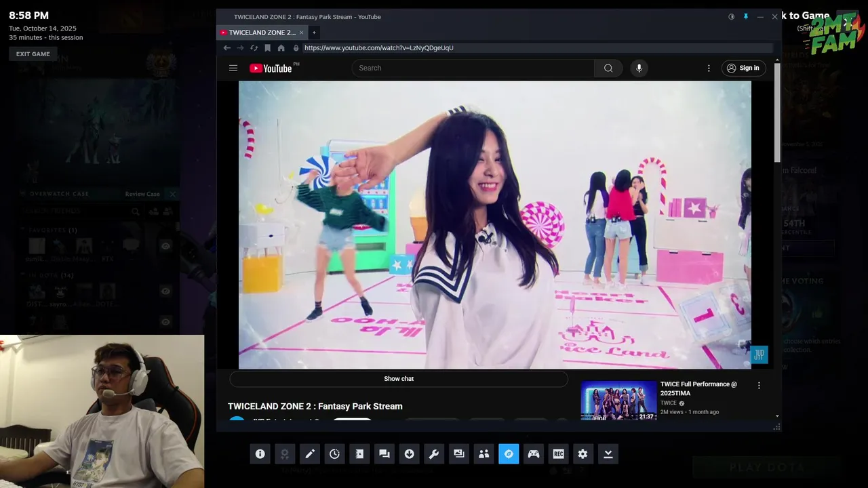Open the YouTube hamburger guide menu
The height and width of the screenshot is (488, 868).
click(x=233, y=68)
